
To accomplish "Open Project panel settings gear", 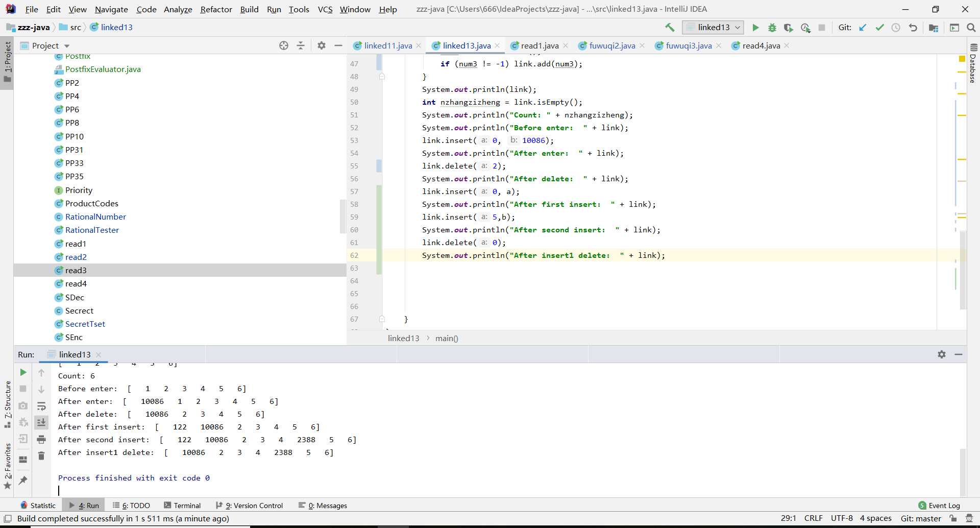I will tap(321, 45).
